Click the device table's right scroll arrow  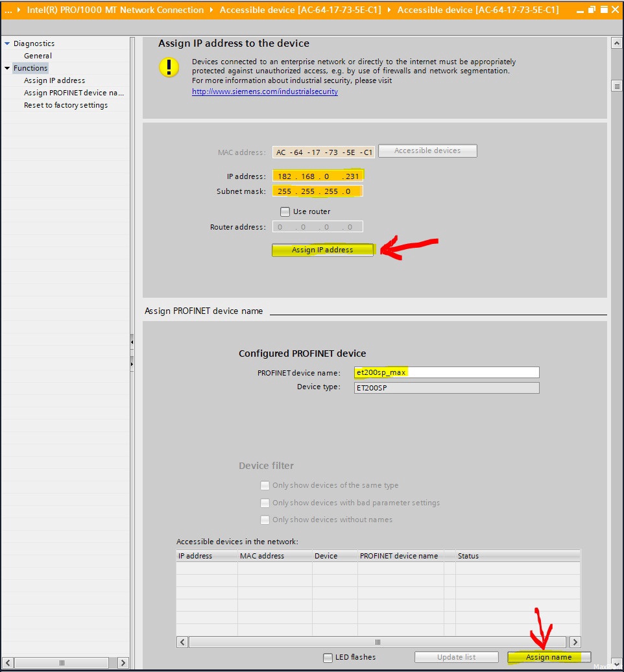tap(575, 642)
